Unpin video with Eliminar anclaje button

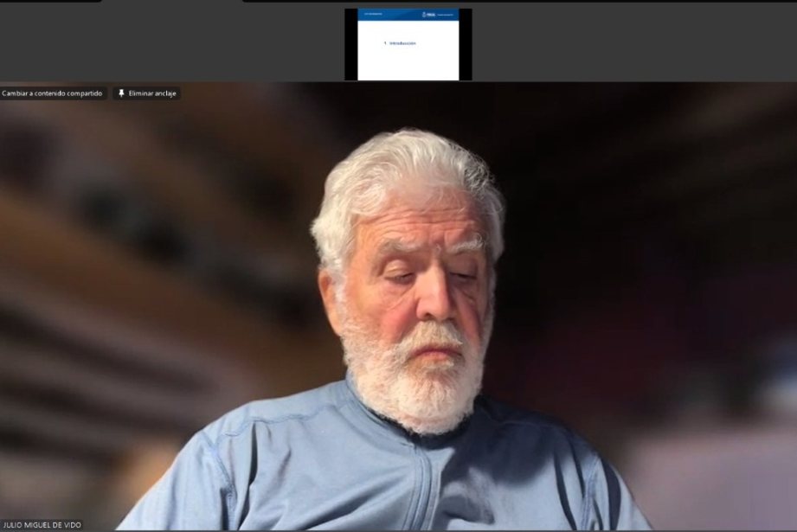pos(147,93)
